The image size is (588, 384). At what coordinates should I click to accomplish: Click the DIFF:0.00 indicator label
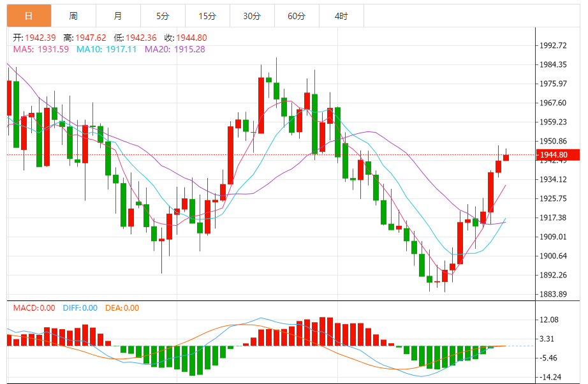[80, 308]
